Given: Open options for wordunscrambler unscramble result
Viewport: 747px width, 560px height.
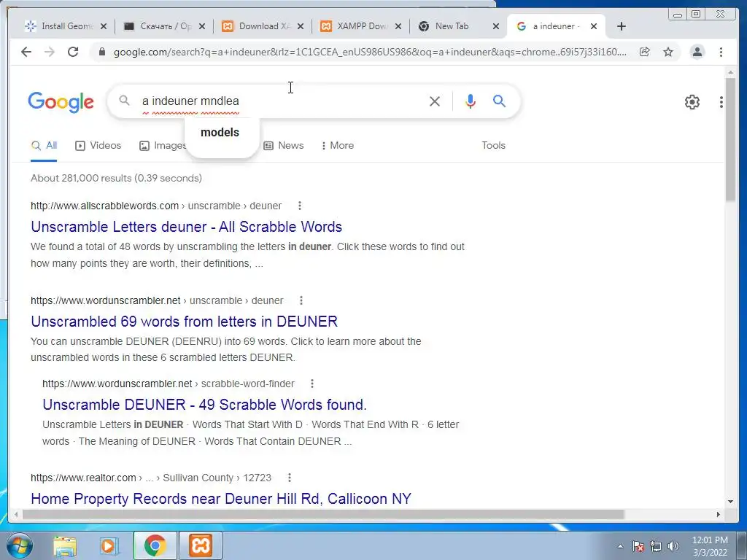Looking at the screenshot, I should click(301, 300).
